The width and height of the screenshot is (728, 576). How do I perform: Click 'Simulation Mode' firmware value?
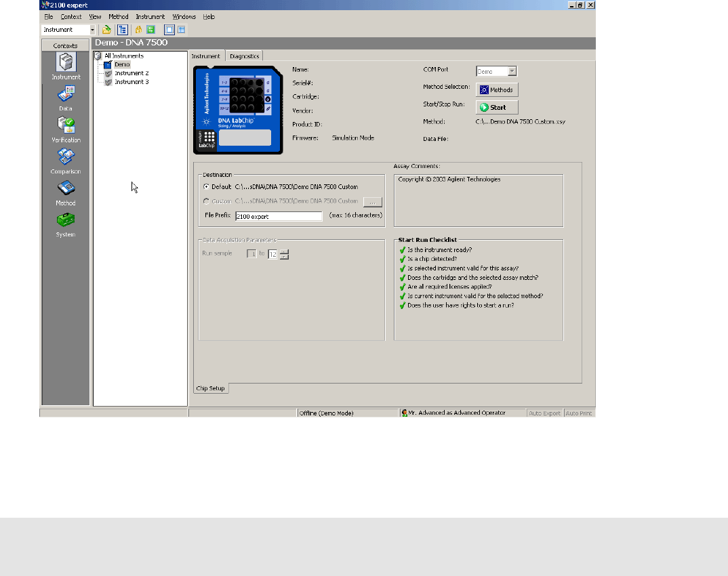pyautogui.click(x=353, y=138)
